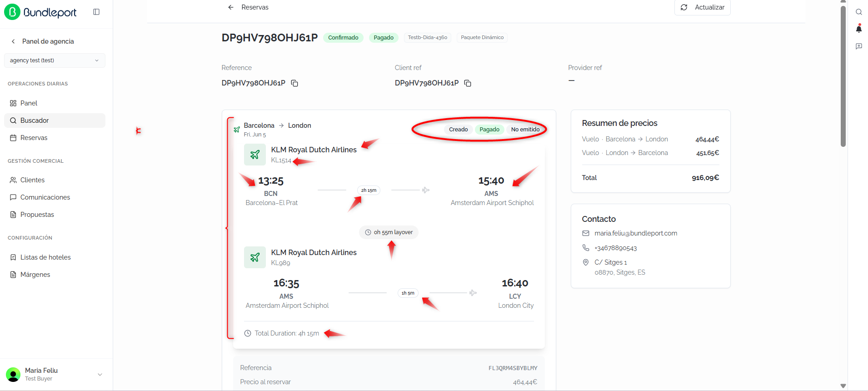The width and height of the screenshot is (868, 391).
Task: Copy the Reference code
Action: point(294,83)
